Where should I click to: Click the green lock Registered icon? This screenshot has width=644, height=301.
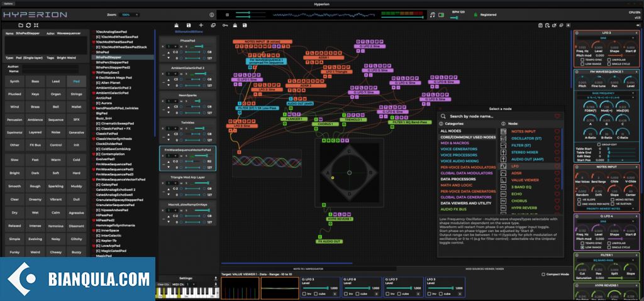pyautogui.click(x=475, y=15)
